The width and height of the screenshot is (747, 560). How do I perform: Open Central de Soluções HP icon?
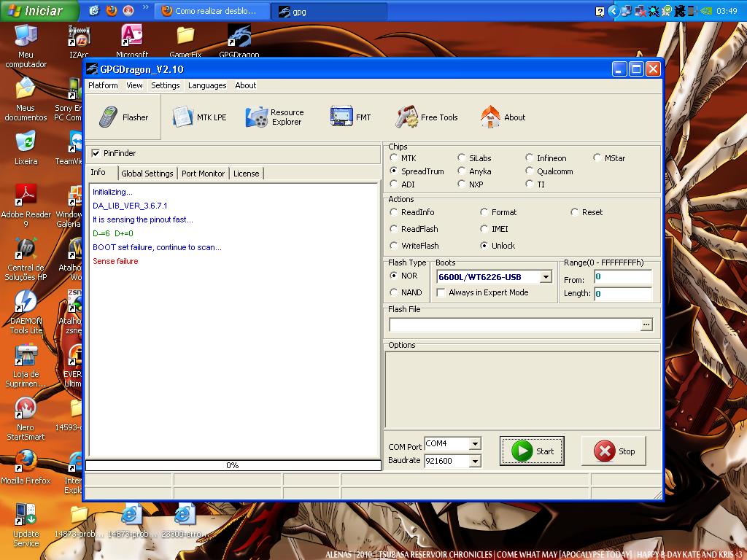[26, 259]
